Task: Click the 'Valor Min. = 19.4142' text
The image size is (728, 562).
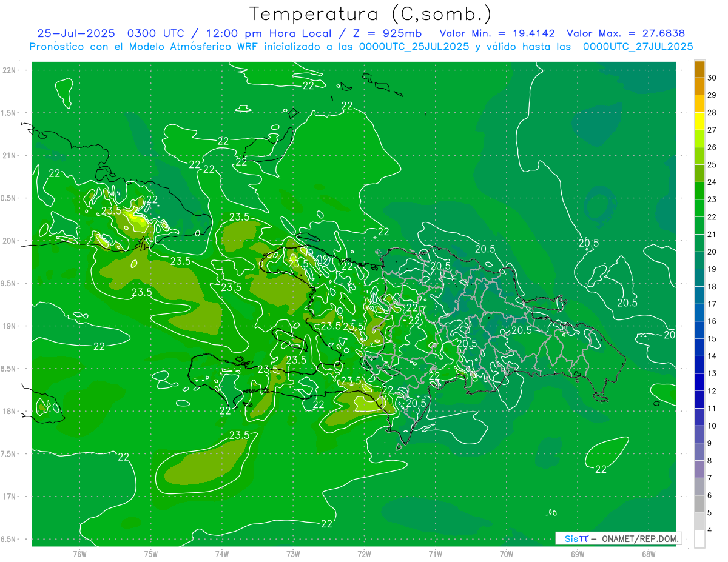Action: tap(497, 34)
